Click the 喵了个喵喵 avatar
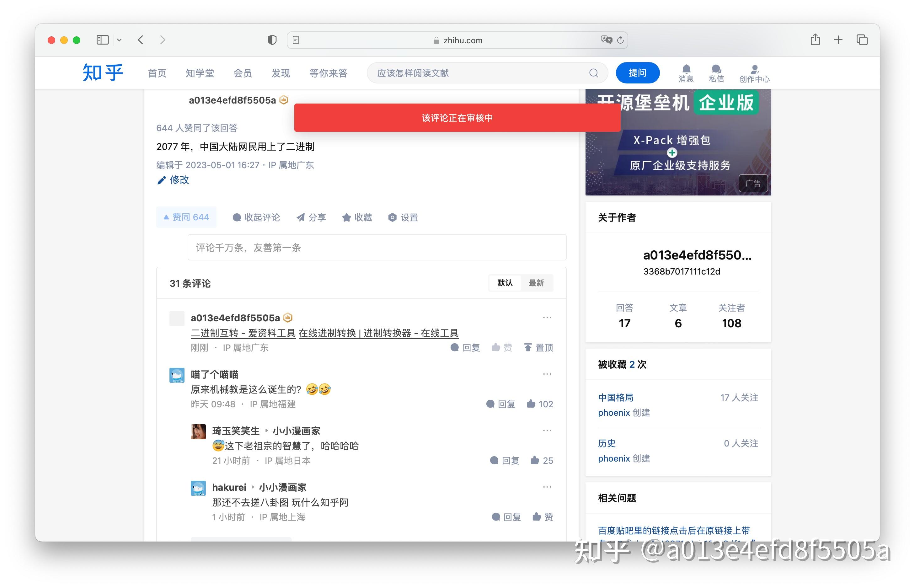This screenshot has width=915, height=588. [177, 375]
